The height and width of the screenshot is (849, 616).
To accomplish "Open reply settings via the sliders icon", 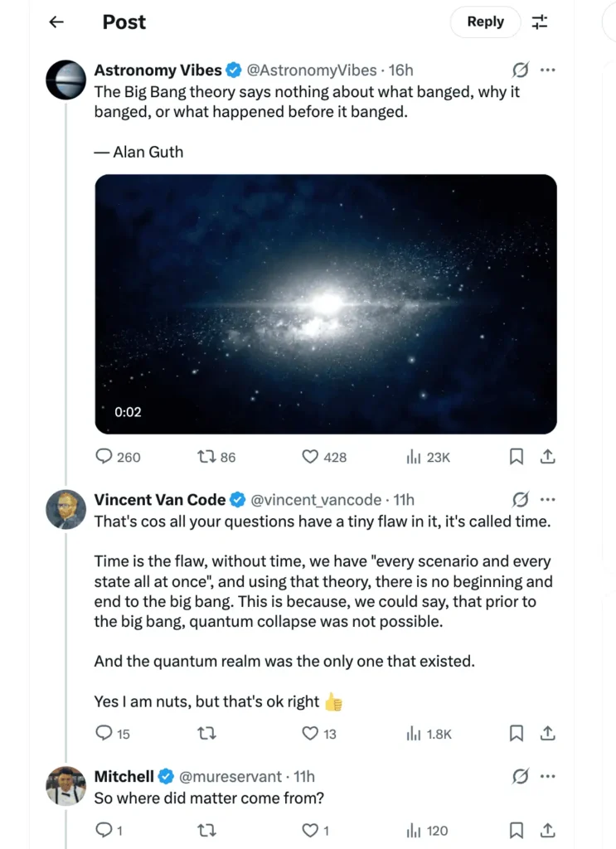I will click(x=540, y=22).
